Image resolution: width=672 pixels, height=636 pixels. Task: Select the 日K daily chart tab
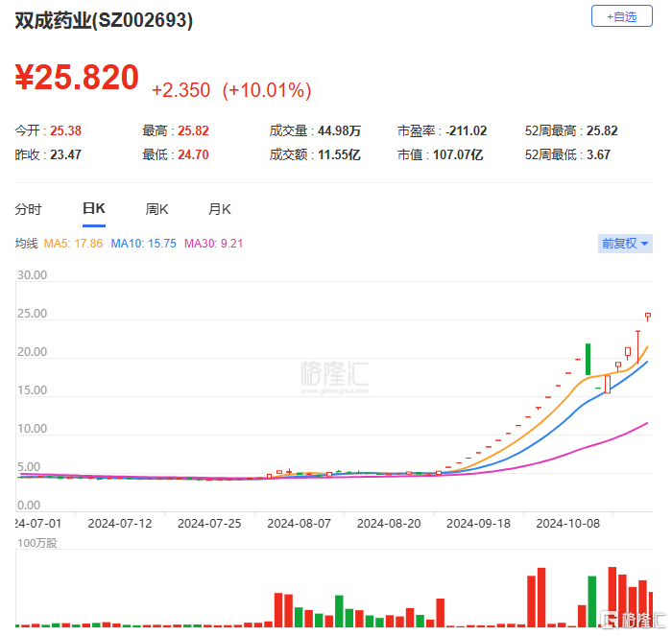(93, 209)
